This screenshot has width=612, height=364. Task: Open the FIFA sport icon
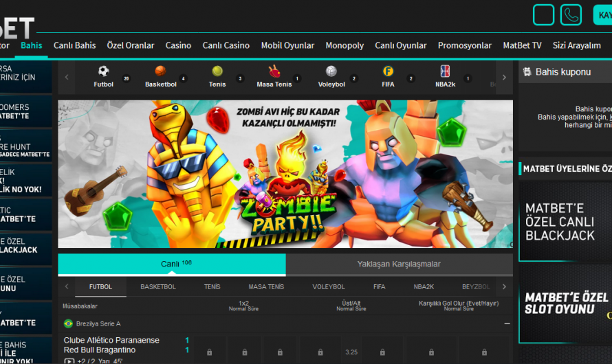tap(388, 71)
